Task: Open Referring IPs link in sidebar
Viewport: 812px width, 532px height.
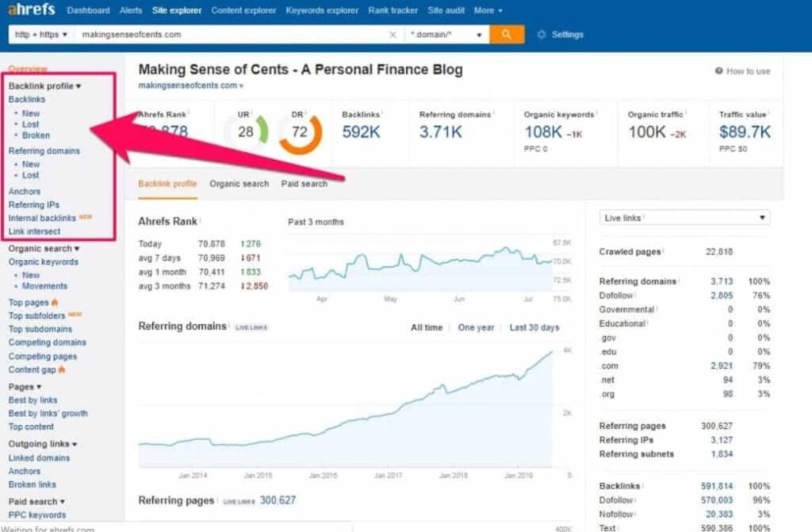Action: point(33,205)
